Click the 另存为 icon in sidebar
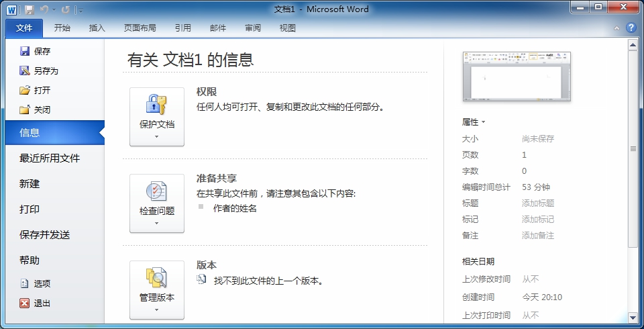This screenshot has width=644, height=329. [x=25, y=70]
